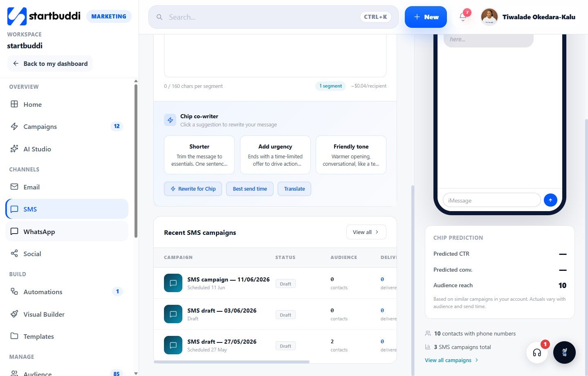588x376 pixels.
Task: Click the AUDIENCE column header
Action: tap(344, 257)
